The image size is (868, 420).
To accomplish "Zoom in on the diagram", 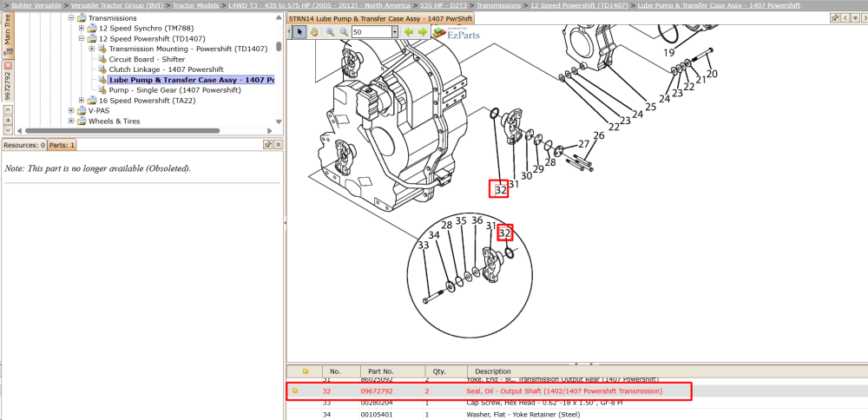I will click(331, 31).
